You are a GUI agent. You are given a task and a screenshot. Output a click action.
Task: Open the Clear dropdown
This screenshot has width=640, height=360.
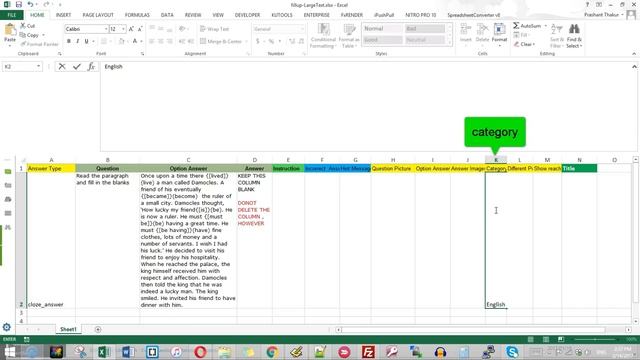[x=525, y=44]
